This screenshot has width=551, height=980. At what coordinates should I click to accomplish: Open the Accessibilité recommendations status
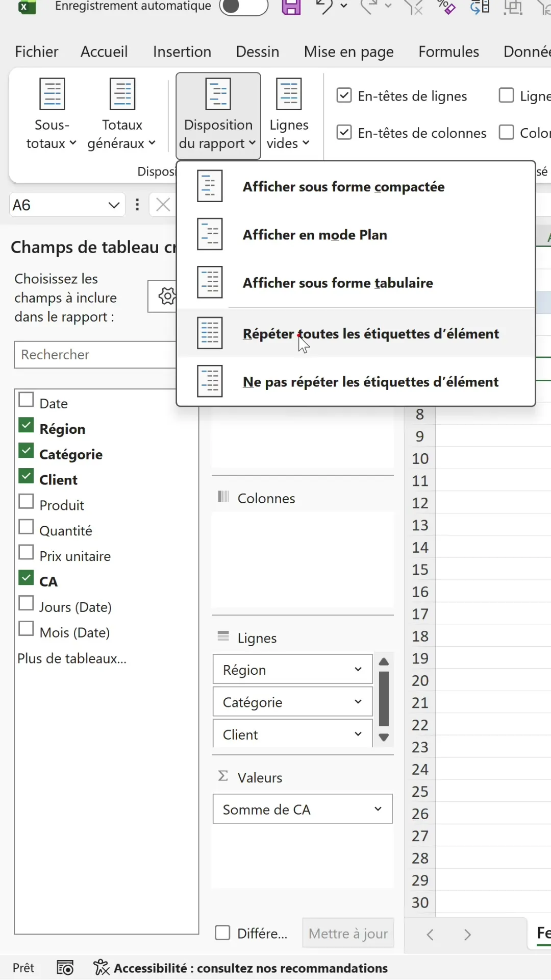241,968
